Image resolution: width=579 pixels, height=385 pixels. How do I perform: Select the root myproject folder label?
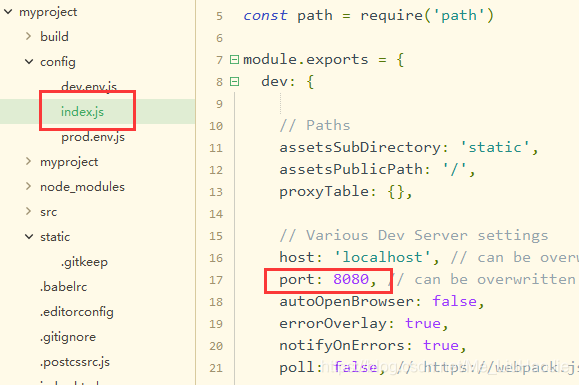tap(48, 12)
